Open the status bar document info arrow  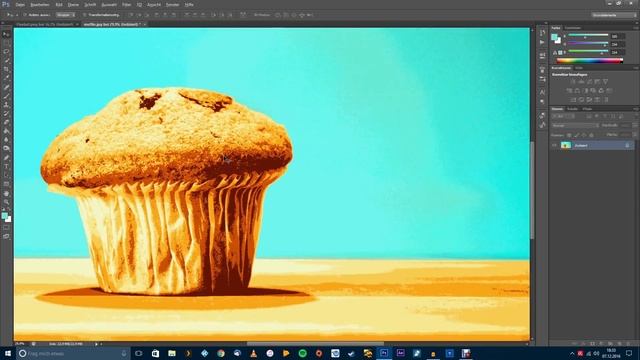(x=97, y=344)
